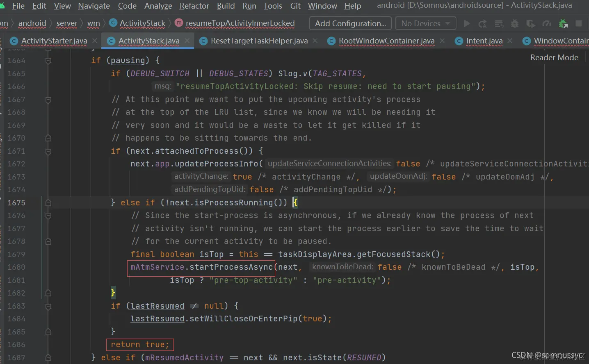Image resolution: width=589 pixels, height=364 pixels.
Task: Switch to the ResetTargetTaskHelper.java tab
Action: click(x=259, y=41)
